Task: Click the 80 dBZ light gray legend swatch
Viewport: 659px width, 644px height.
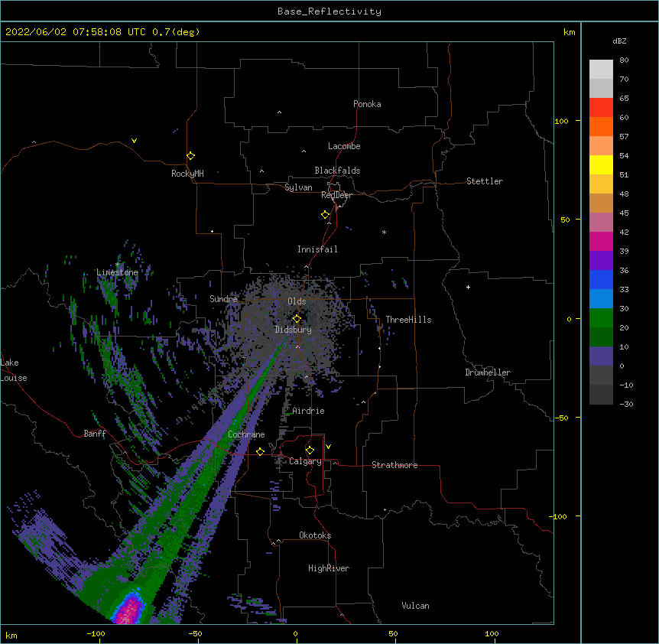Action: point(601,69)
